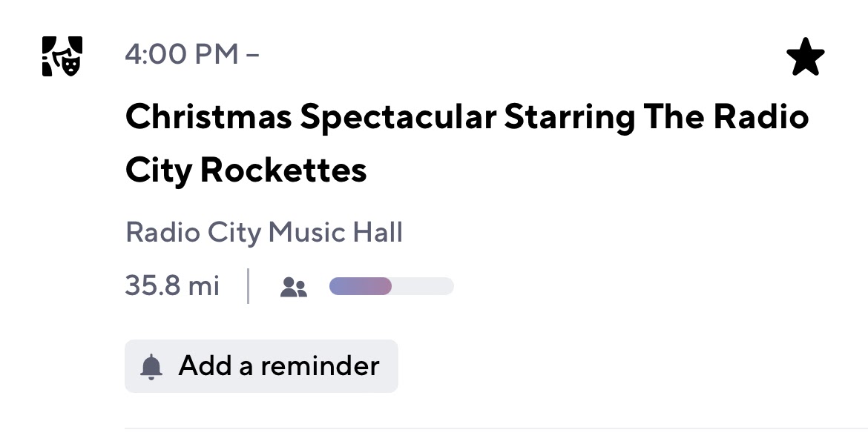The width and height of the screenshot is (868, 447).
Task: Click the theater masks category icon
Action: (62, 56)
